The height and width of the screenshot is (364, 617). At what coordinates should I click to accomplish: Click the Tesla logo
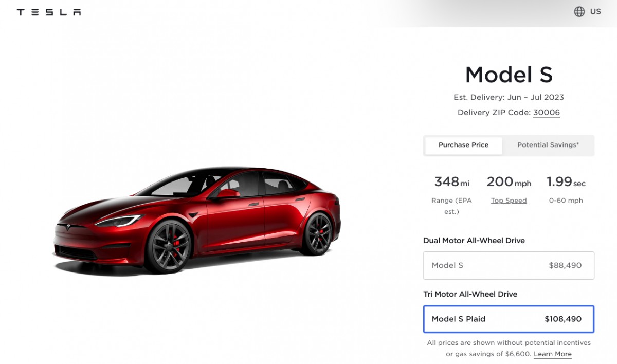(48, 11)
